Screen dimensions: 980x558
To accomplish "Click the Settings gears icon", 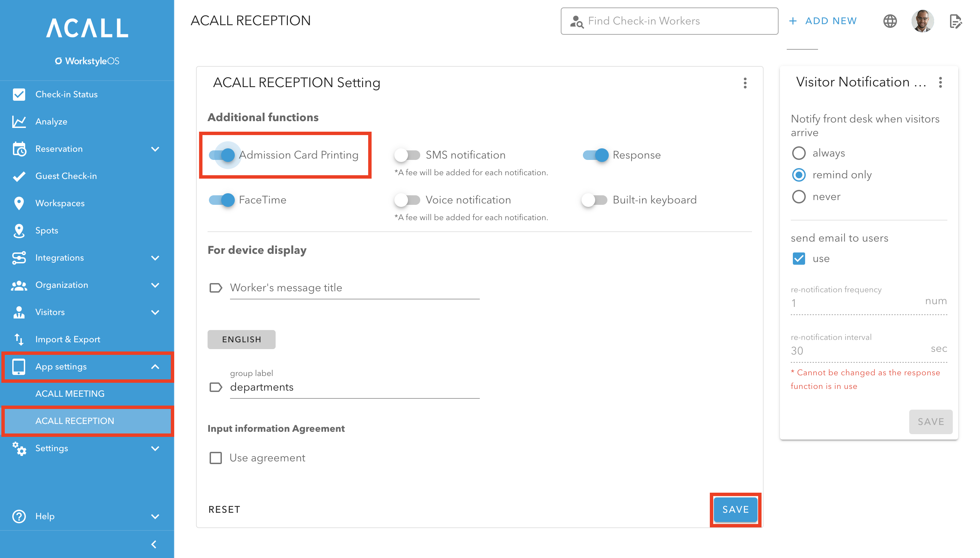I will [x=19, y=448].
